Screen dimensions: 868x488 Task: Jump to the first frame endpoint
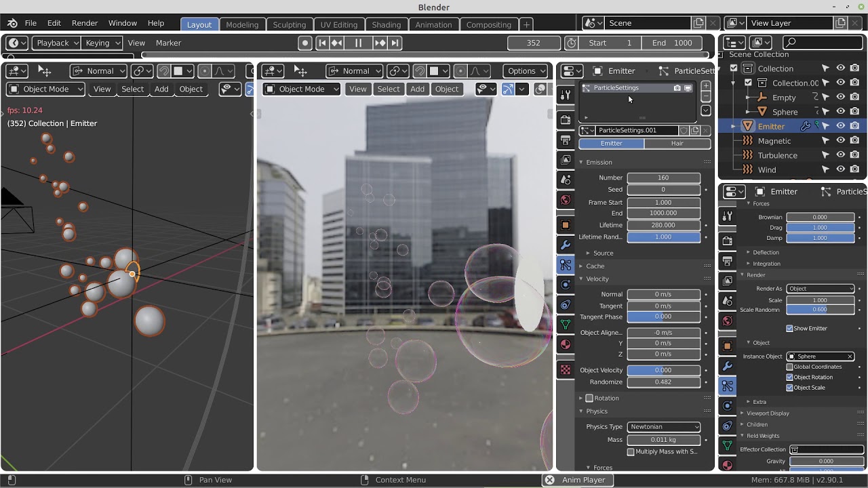pos(322,43)
